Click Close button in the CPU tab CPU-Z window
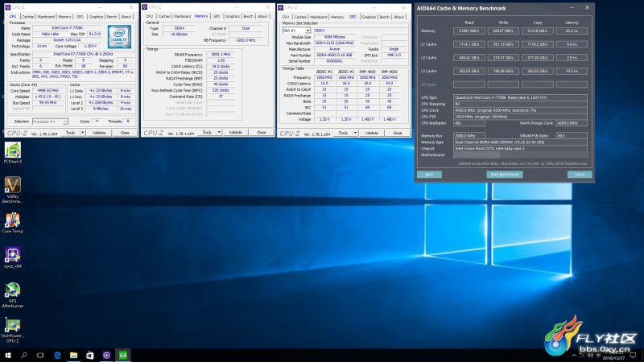This screenshot has height=362, width=644. [125, 133]
